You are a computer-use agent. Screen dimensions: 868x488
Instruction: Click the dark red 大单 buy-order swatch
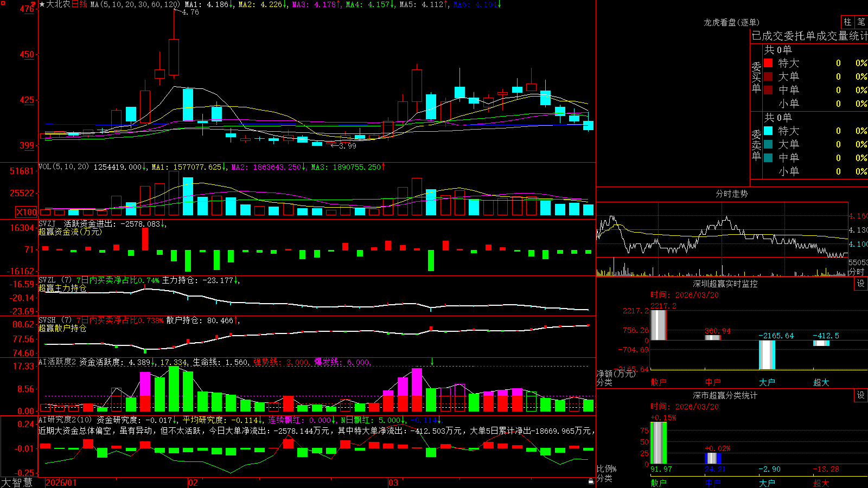point(768,76)
